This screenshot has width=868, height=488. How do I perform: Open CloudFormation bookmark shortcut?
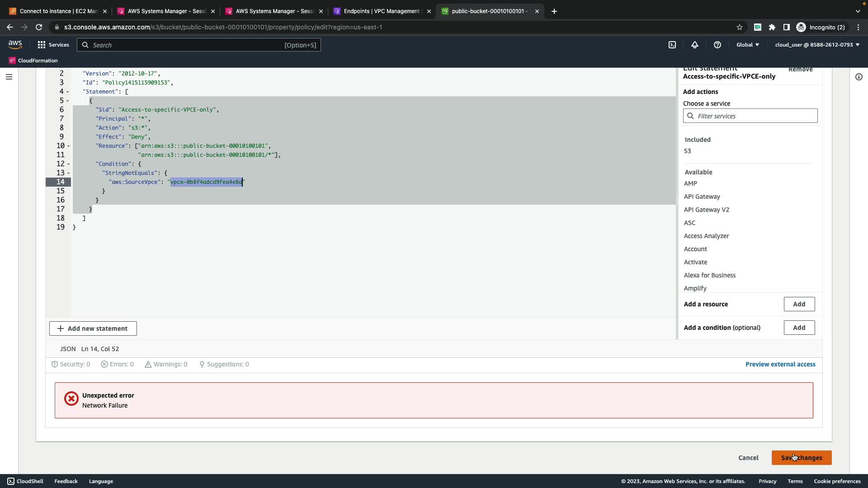tap(33, 61)
